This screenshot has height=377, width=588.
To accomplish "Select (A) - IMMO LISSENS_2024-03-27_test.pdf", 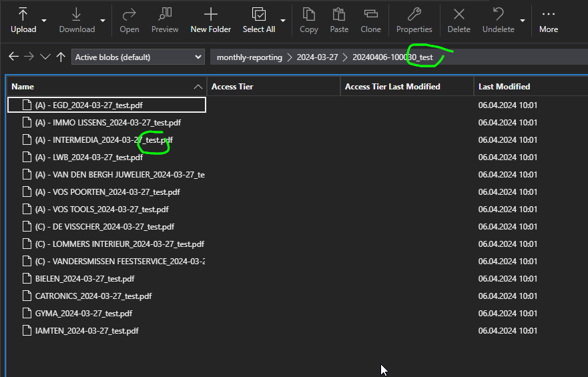I will coord(108,123).
